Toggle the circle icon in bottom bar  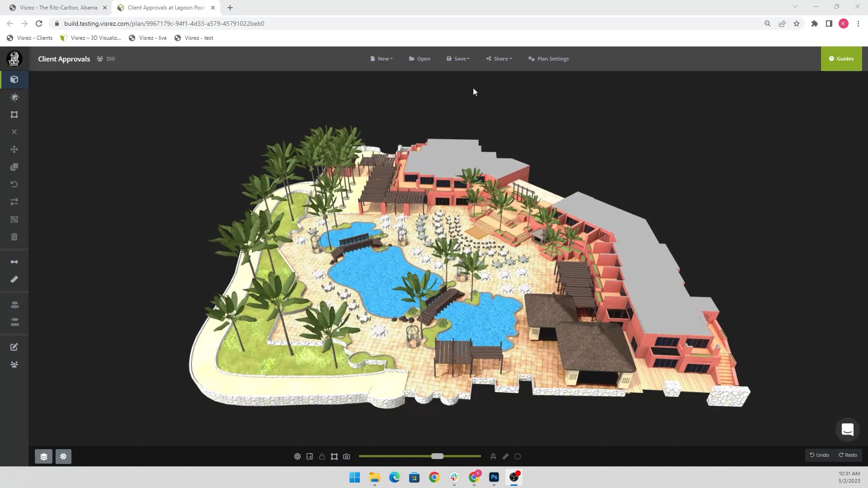(x=518, y=457)
